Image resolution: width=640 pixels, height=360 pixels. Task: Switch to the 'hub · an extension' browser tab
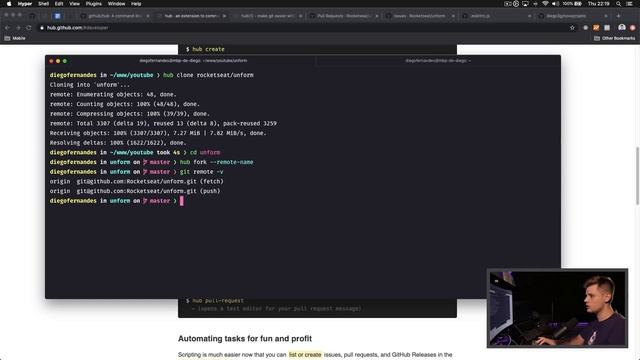point(191,16)
